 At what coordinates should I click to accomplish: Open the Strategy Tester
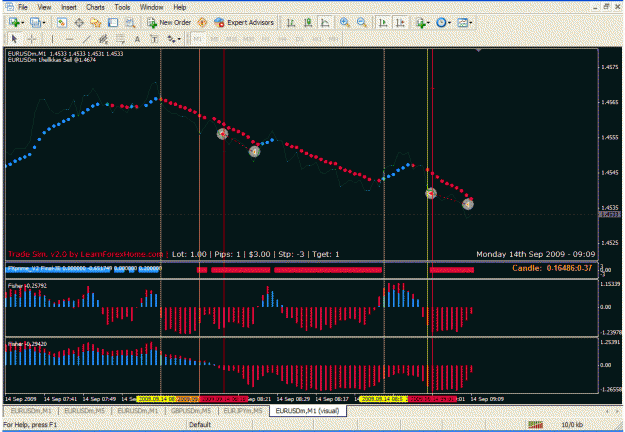point(130,23)
